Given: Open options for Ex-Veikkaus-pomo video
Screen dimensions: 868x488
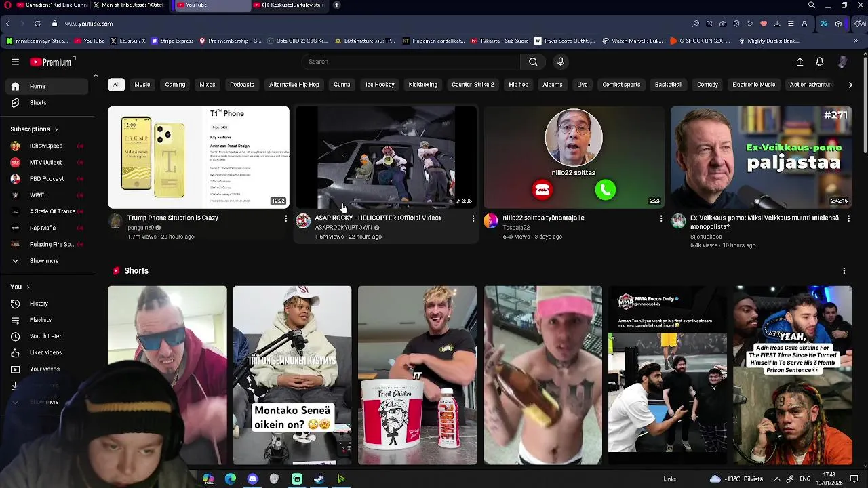Looking at the screenshot, I should click(848, 218).
